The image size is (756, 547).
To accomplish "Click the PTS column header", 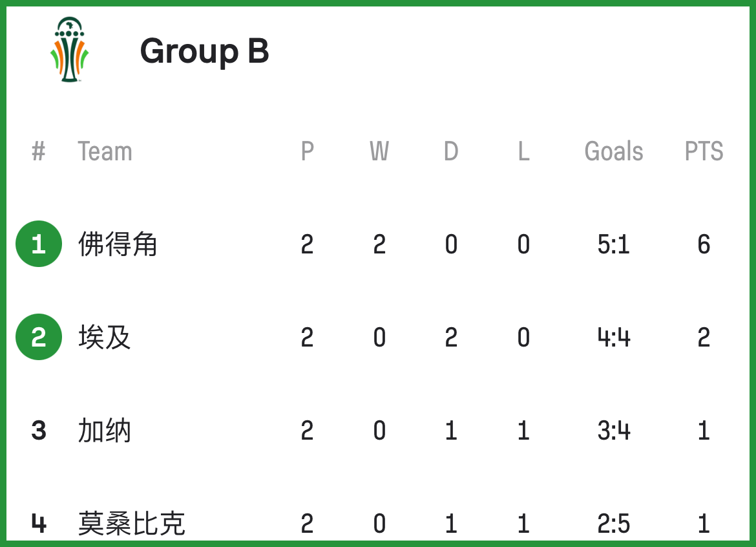I will 704,151.
